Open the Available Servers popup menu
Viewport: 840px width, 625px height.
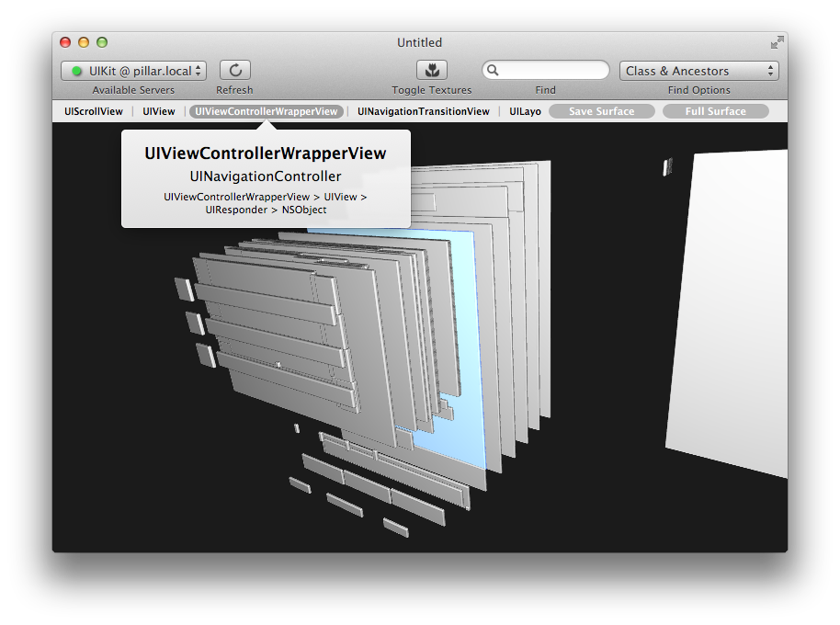[133, 71]
